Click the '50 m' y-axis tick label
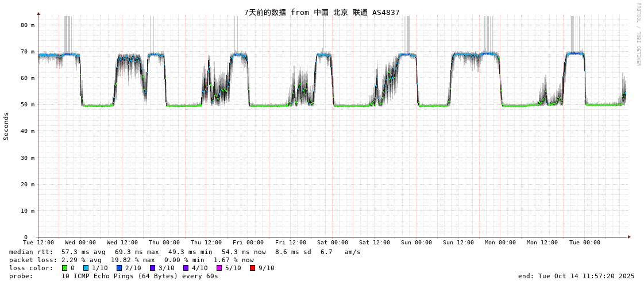 (28, 105)
